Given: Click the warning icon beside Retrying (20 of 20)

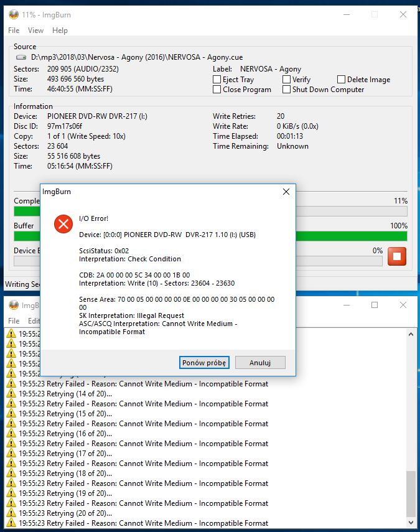Looking at the screenshot, I should (x=11, y=513).
